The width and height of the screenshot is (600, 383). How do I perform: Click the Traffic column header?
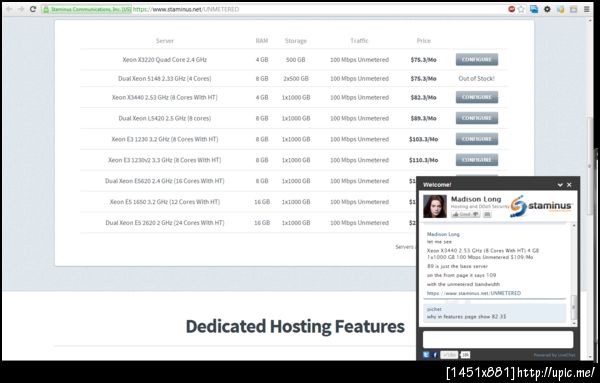[359, 41]
